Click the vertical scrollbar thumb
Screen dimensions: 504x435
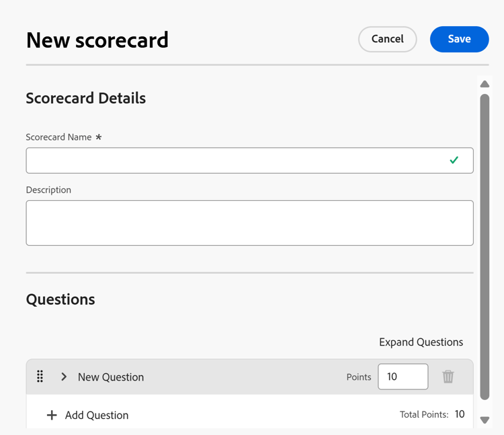coord(485,247)
